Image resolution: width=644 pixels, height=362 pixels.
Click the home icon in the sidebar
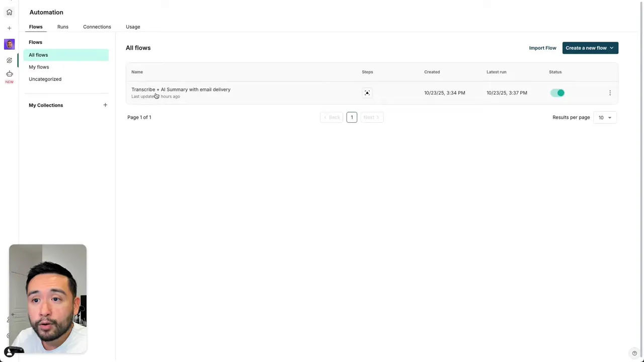[9, 12]
